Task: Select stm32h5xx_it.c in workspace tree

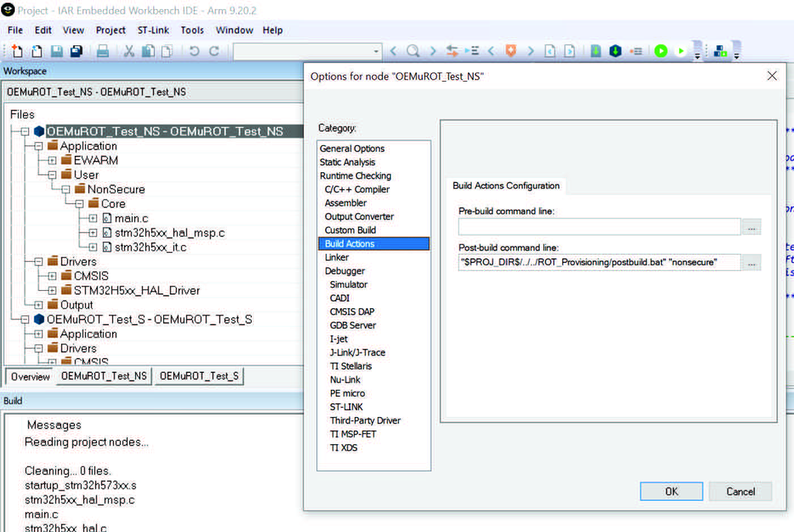Action: click(150, 248)
